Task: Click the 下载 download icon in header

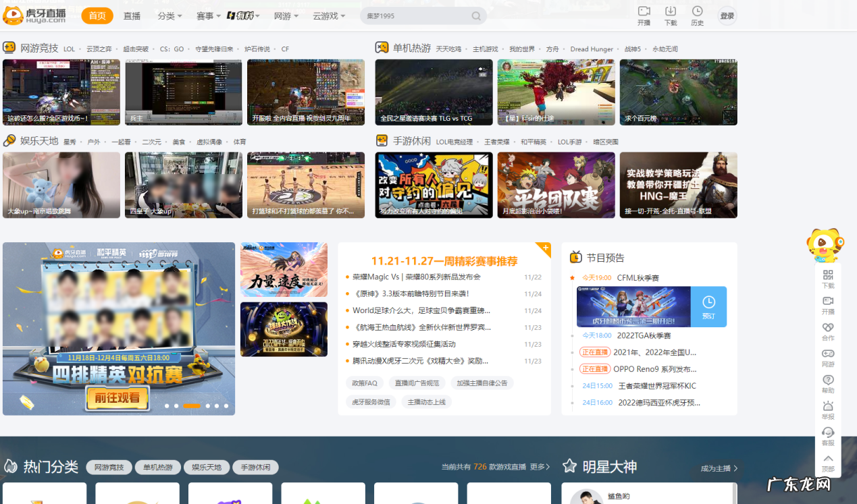Action: (670, 11)
